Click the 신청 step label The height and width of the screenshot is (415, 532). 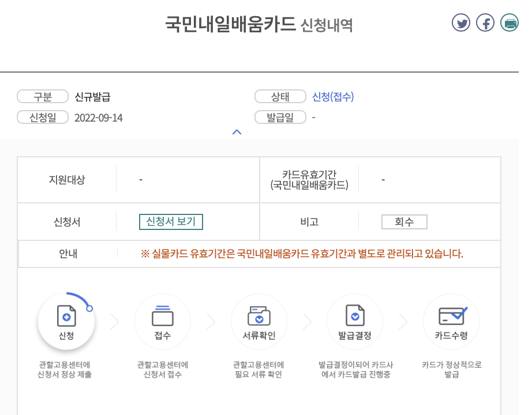click(66, 335)
